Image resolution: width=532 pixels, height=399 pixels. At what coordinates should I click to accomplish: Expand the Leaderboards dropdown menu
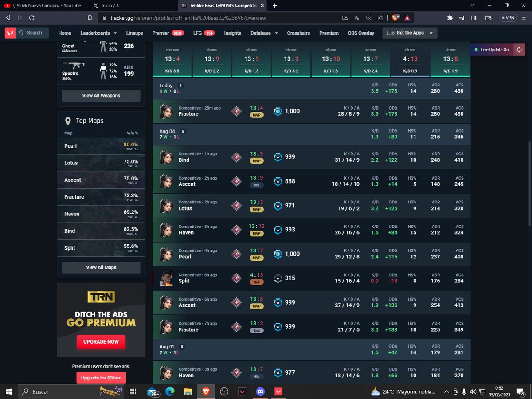(98, 33)
